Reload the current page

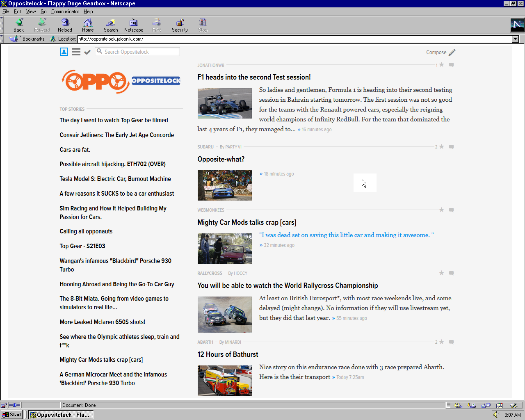(x=65, y=25)
